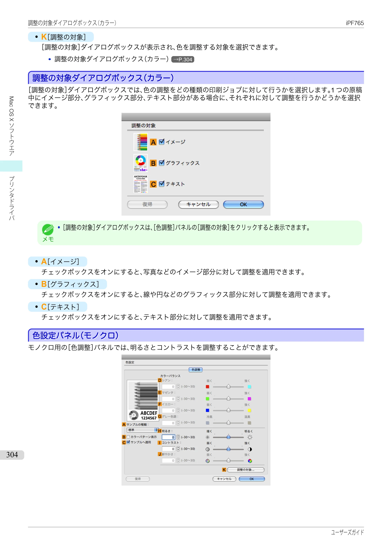The width and height of the screenshot is (392, 555).
Task: Click the グレー色調 value stepper arrows
Action: point(178,423)
